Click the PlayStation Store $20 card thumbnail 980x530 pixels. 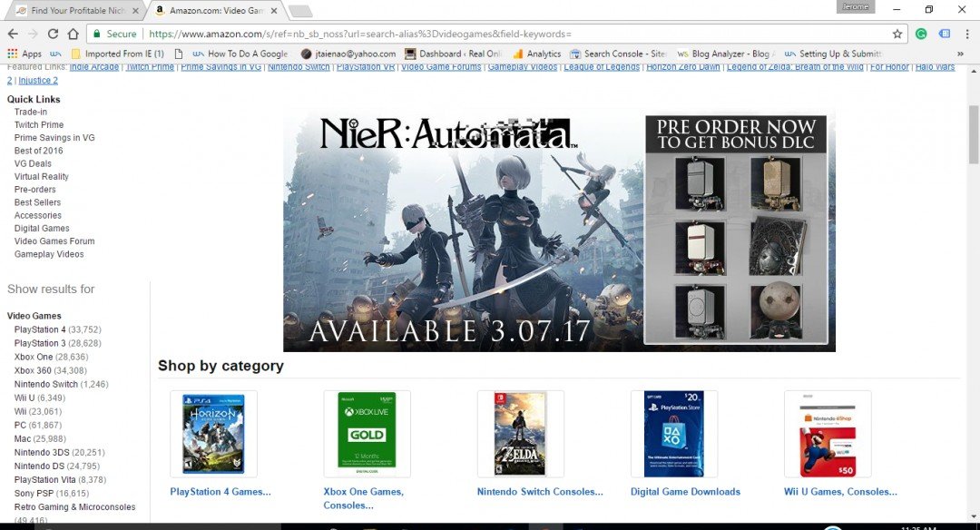tap(673, 434)
